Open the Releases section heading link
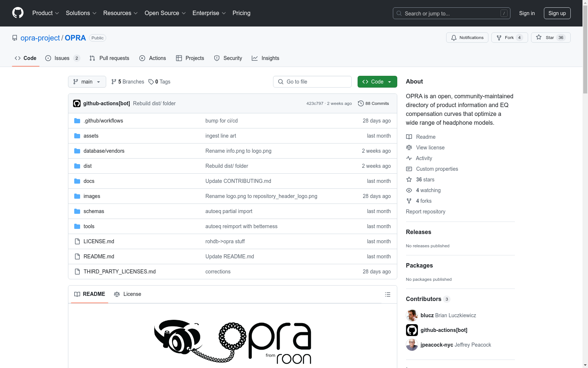The image size is (588, 368). pyautogui.click(x=419, y=232)
